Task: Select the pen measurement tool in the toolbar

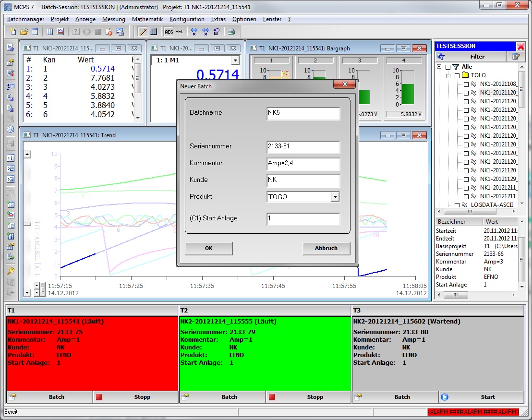Action: click(x=143, y=31)
